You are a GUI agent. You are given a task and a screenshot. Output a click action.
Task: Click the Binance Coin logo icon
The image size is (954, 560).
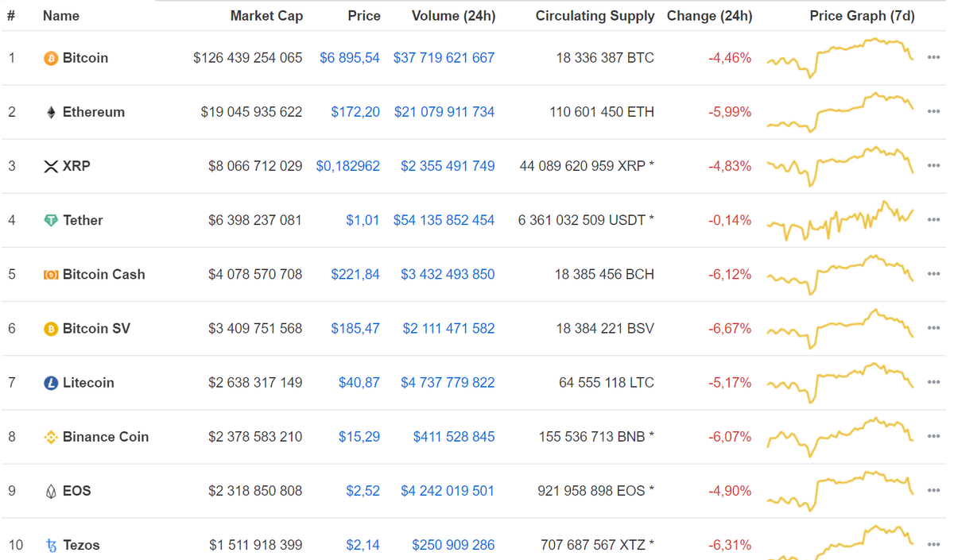coord(51,437)
